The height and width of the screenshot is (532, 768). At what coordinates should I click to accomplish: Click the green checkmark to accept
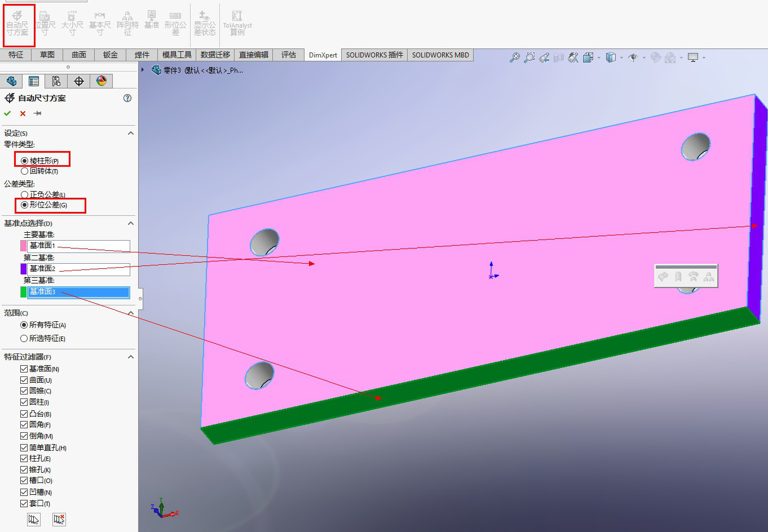7,113
